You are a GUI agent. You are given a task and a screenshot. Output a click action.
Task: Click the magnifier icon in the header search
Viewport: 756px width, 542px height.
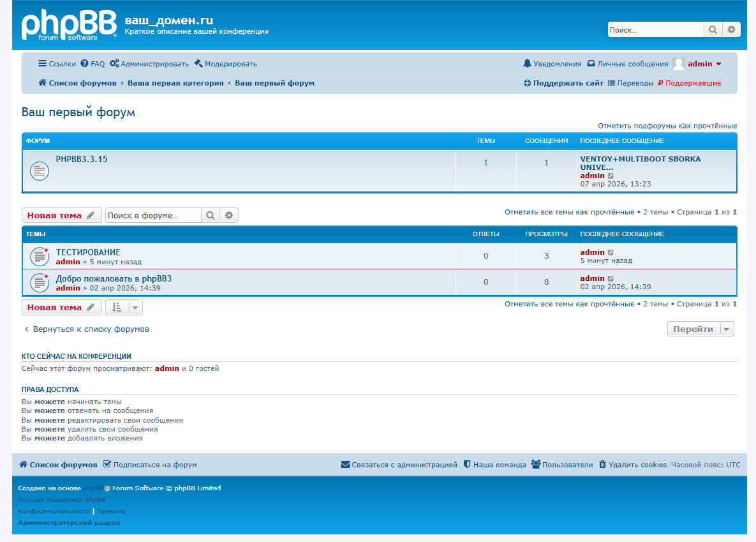click(x=713, y=29)
